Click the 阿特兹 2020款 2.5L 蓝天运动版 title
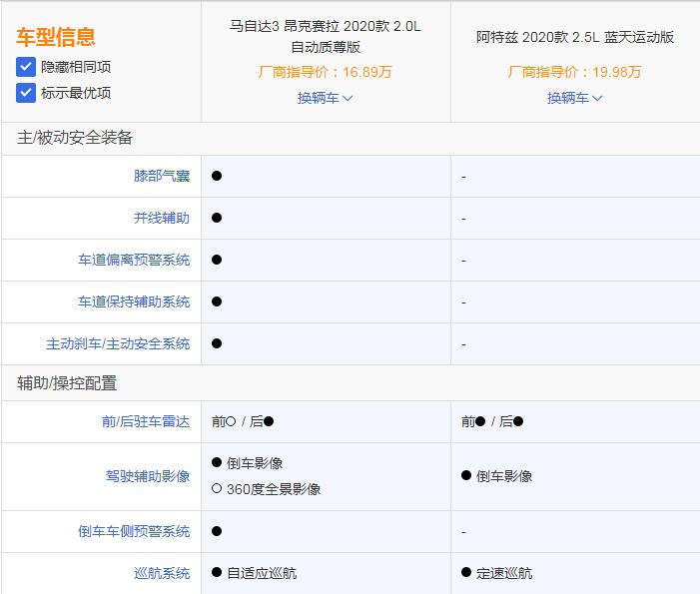 click(575, 37)
